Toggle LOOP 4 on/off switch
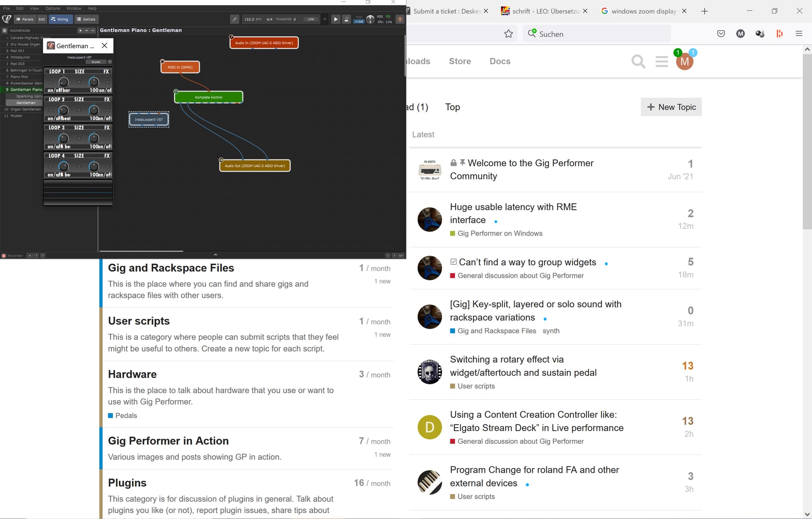812x519 pixels. point(50,167)
